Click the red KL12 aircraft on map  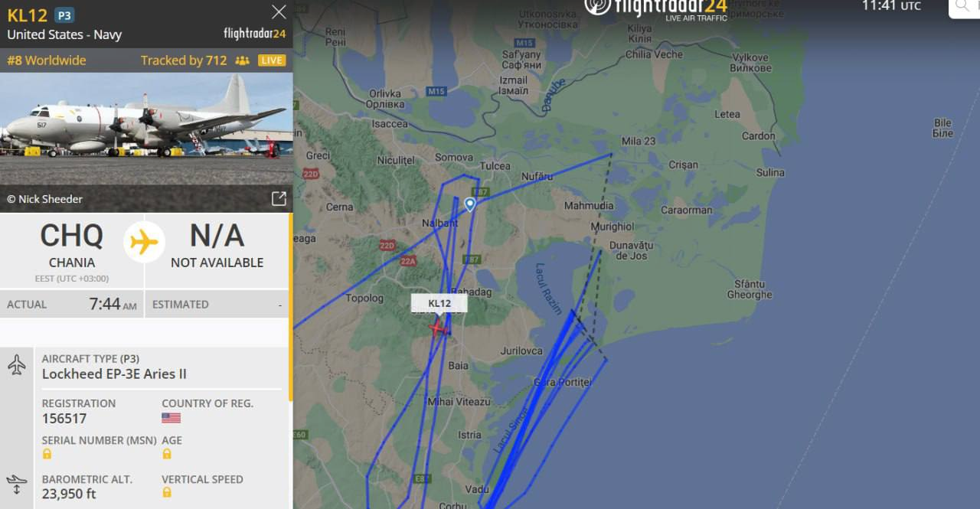click(x=438, y=329)
